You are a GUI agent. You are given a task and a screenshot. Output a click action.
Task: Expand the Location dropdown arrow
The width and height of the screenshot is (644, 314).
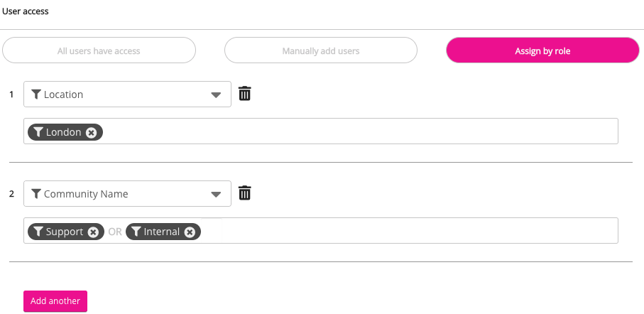pos(217,95)
